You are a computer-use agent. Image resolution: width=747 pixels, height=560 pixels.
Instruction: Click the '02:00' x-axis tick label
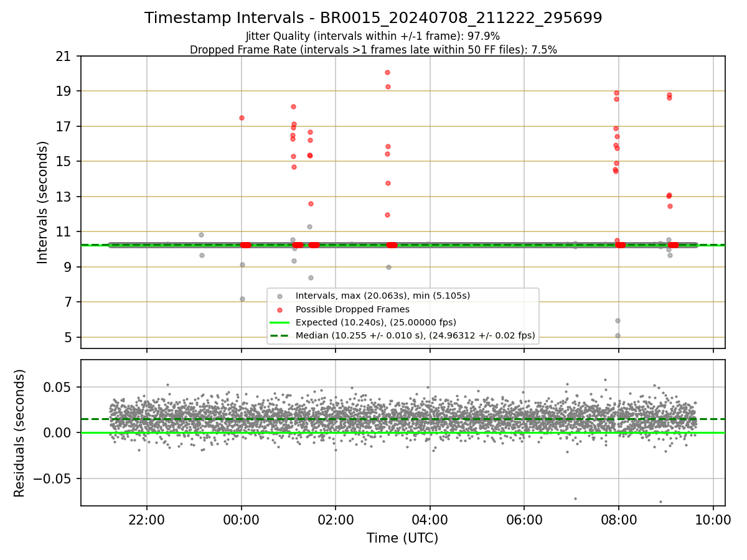point(336,520)
